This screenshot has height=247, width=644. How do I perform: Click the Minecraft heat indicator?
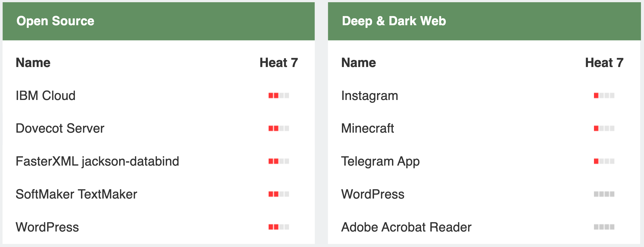pyautogui.click(x=604, y=128)
